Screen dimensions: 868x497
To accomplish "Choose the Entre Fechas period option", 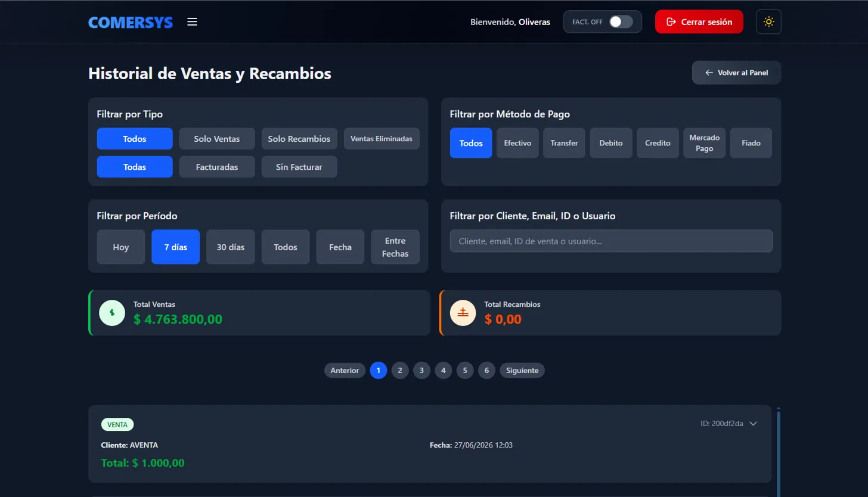I will 395,247.
